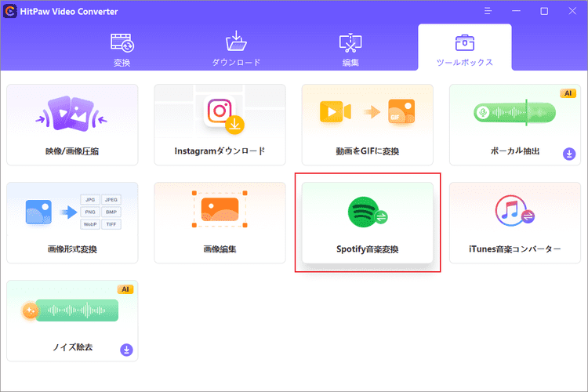The image size is (588, 392).
Task: Download the ボーカル抽出 tool via arrow button
Action: pyautogui.click(x=569, y=154)
